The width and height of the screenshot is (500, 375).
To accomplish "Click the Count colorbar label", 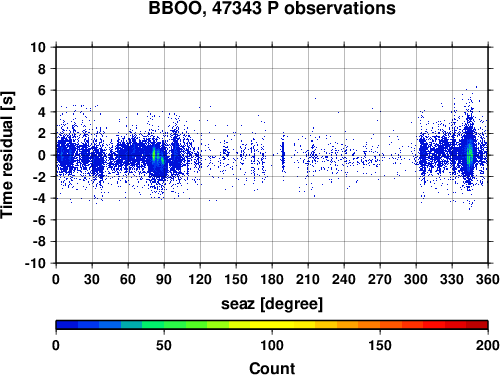I will tap(272, 368).
